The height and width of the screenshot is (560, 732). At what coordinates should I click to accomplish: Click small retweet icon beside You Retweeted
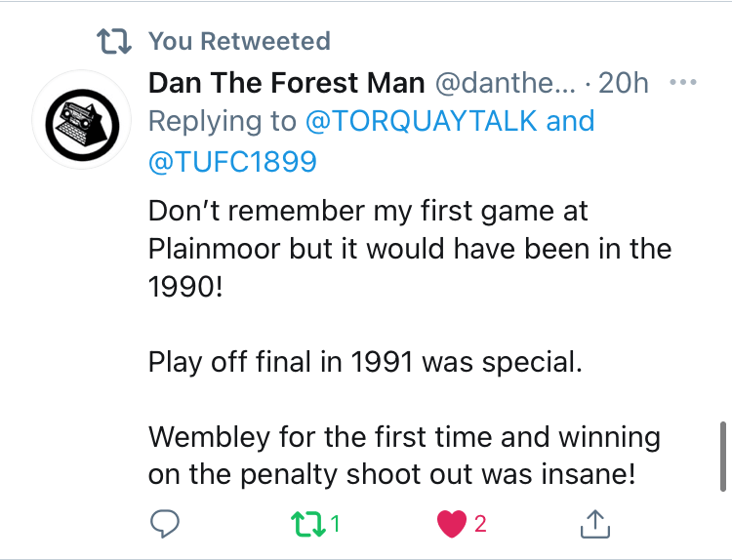coord(114,41)
